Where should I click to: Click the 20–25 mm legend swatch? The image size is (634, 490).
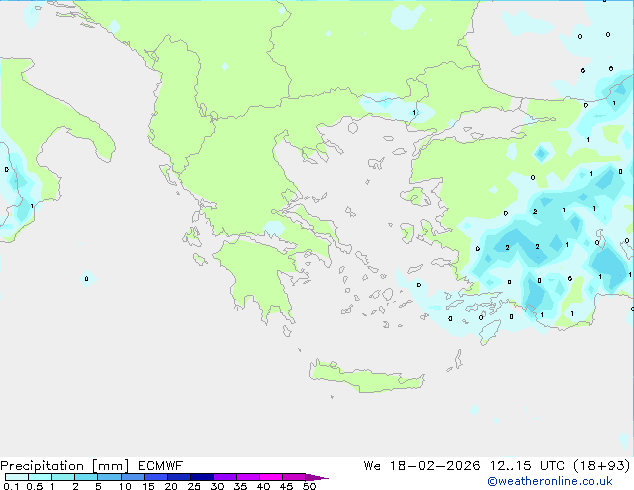point(179,477)
